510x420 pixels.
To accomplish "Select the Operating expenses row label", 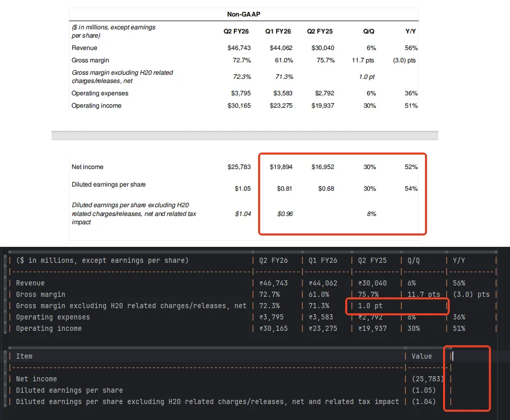I will tap(99, 93).
